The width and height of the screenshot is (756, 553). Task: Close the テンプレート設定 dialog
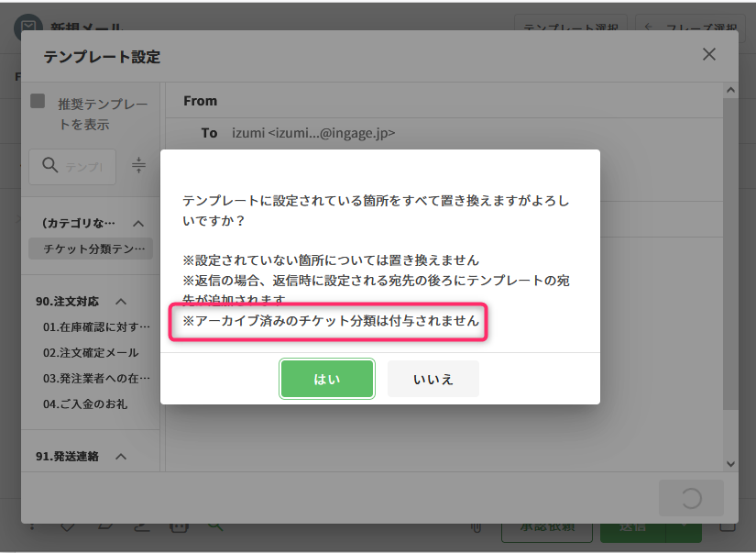coord(708,55)
